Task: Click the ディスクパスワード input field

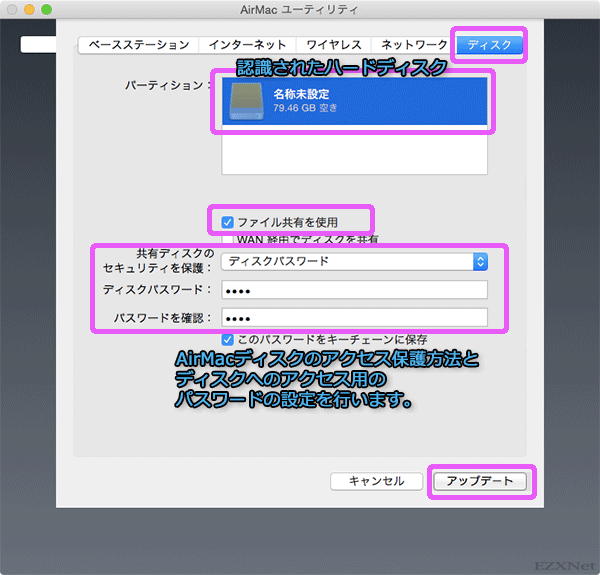Action: tap(354, 290)
